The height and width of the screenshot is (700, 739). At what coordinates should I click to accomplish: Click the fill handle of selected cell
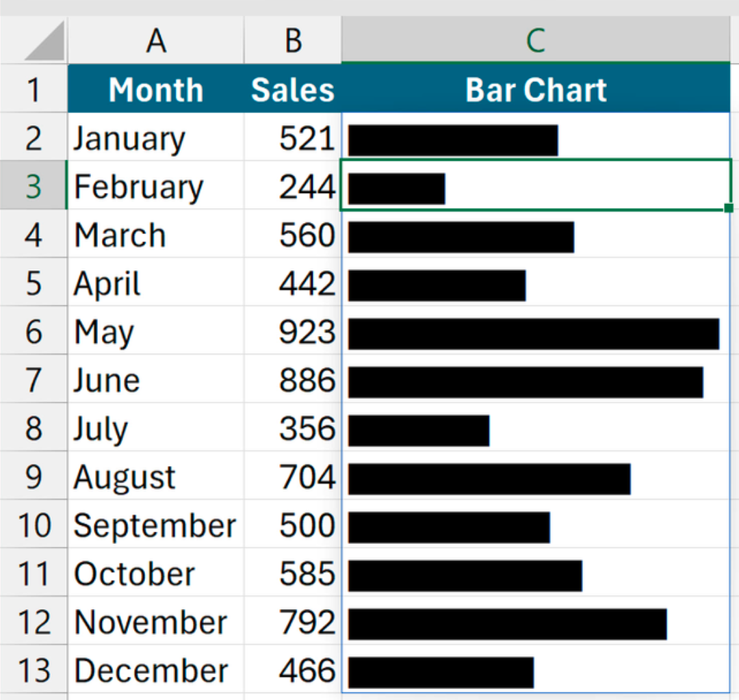tap(729, 208)
